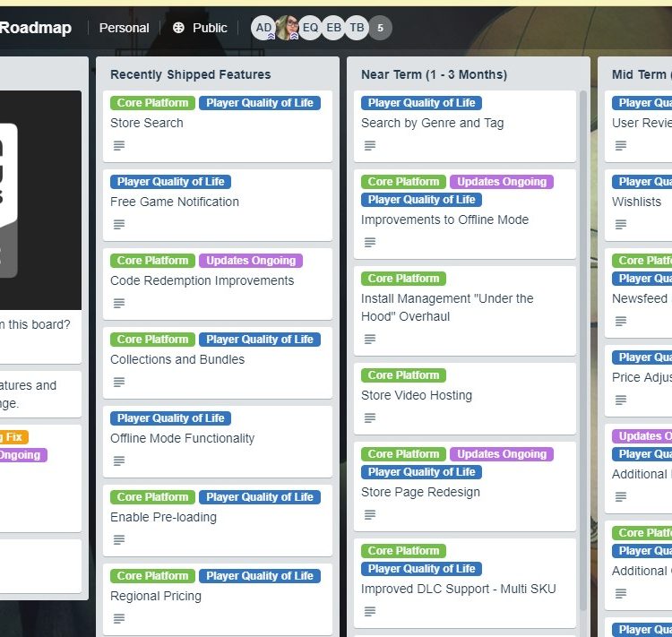
Task: Click the globe icon beside Public
Action: [178, 28]
